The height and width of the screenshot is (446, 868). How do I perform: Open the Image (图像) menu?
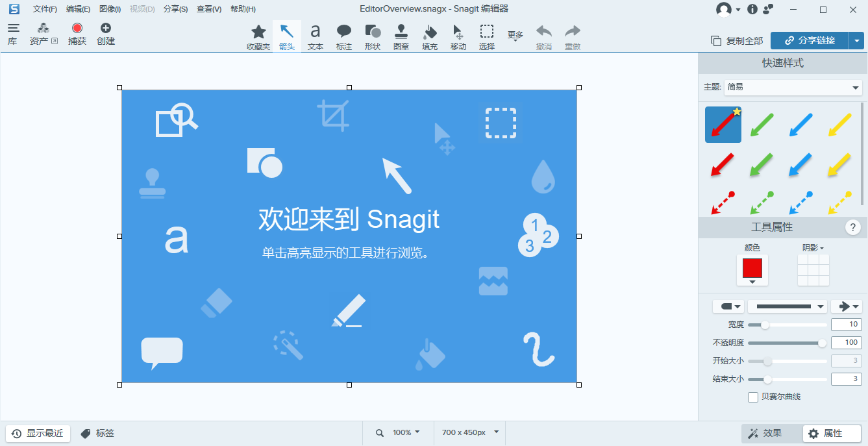[110, 9]
